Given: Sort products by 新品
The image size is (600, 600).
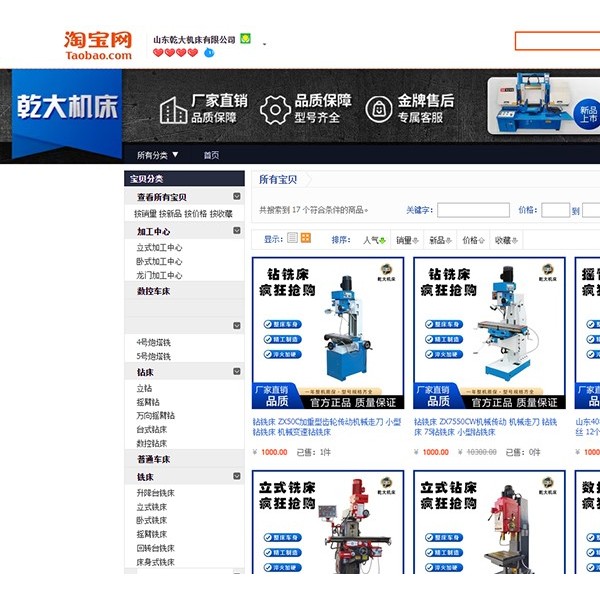Looking at the screenshot, I should click(x=440, y=240).
